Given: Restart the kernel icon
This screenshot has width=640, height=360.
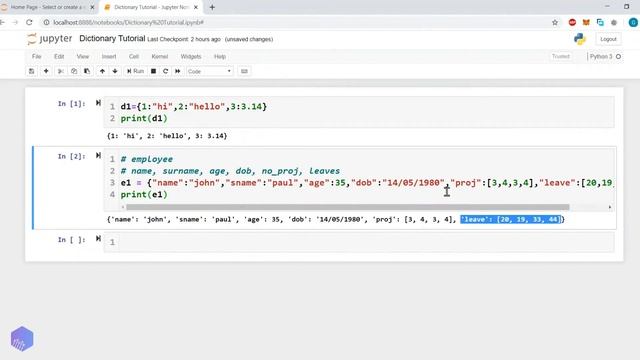Looking at the screenshot, I should (165, 71).
